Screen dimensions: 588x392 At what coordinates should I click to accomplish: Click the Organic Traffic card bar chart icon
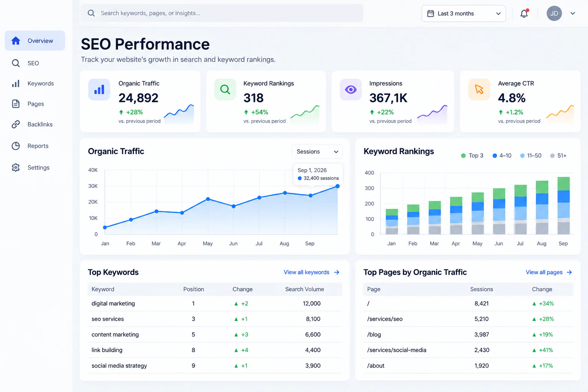pos(99,90)
